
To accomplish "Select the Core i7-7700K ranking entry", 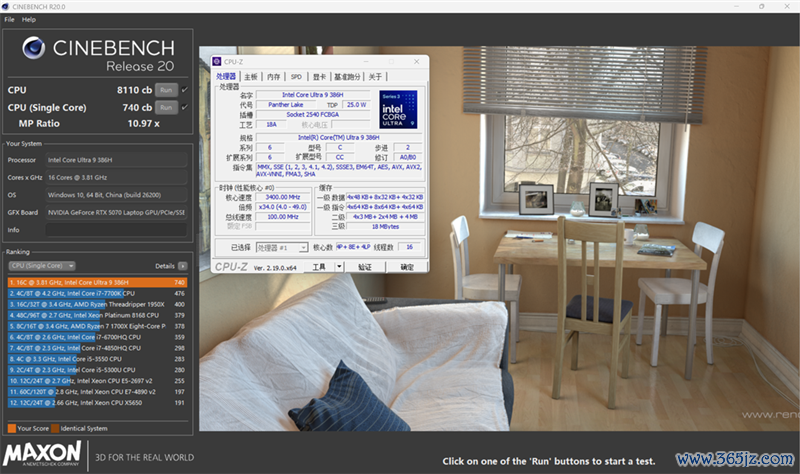I will (x=97, y=293).
